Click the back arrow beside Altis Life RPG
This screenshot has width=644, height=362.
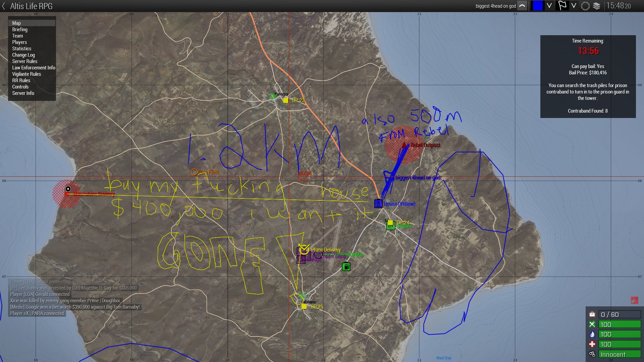4,6
